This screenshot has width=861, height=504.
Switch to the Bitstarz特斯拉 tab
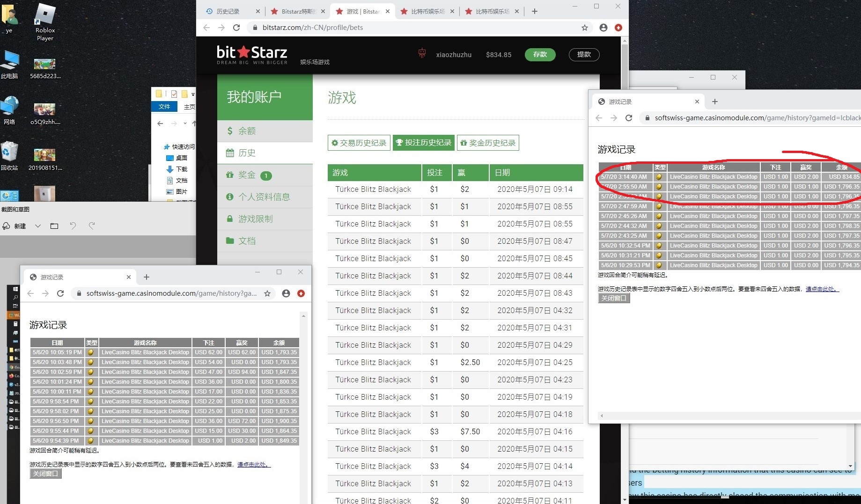pyautogui.click(x=299, y=11)
